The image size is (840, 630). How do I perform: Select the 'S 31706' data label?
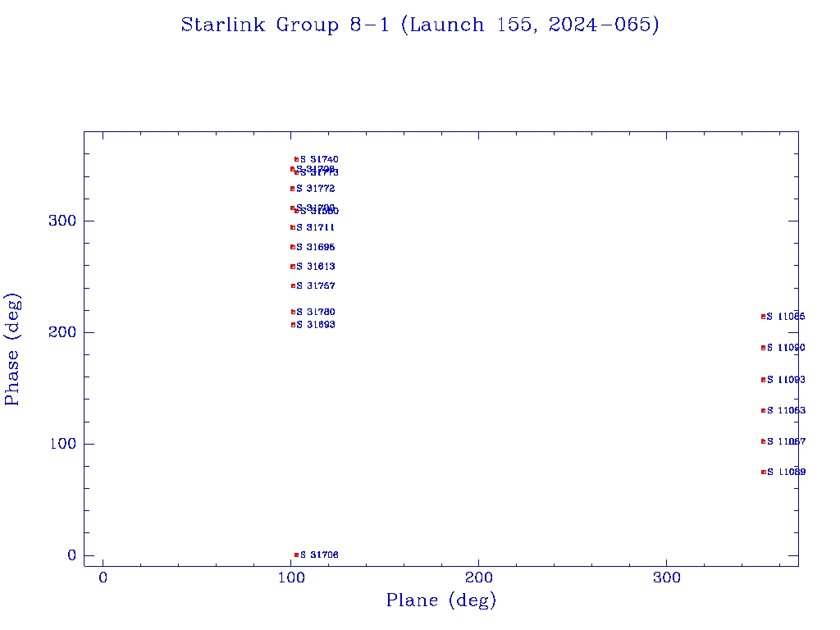pyautogui.click(x=319, y=555)
